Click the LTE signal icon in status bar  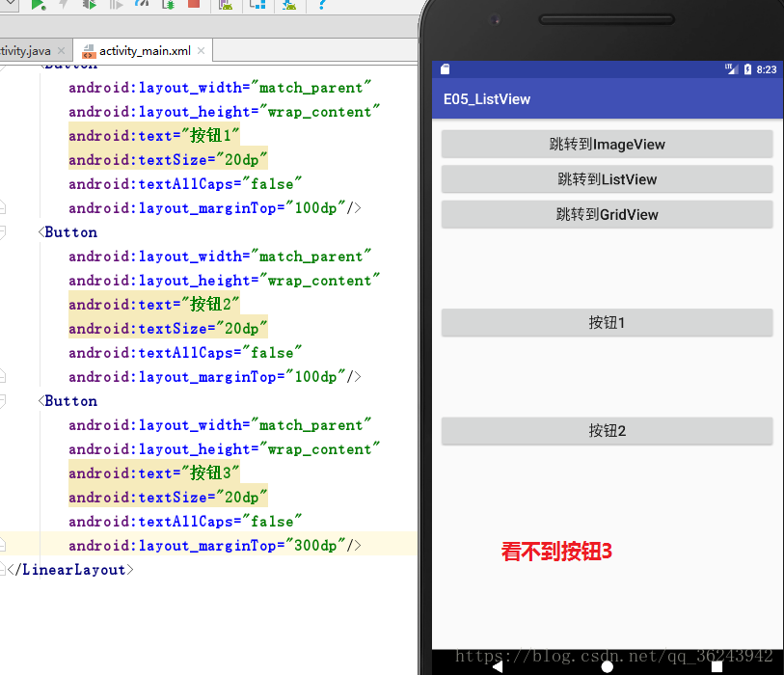pyautogui.click(x=732, y=69)
